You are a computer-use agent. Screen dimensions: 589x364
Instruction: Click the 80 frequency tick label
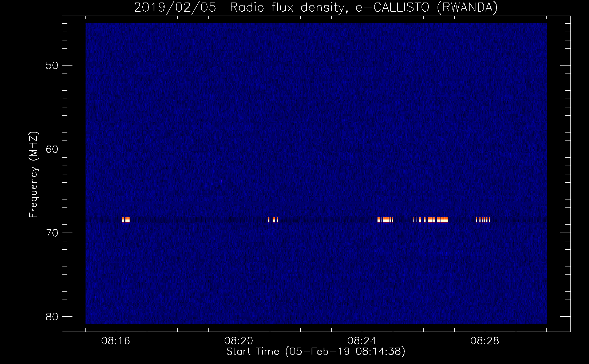pyautogui.click(x=52, y=317)
